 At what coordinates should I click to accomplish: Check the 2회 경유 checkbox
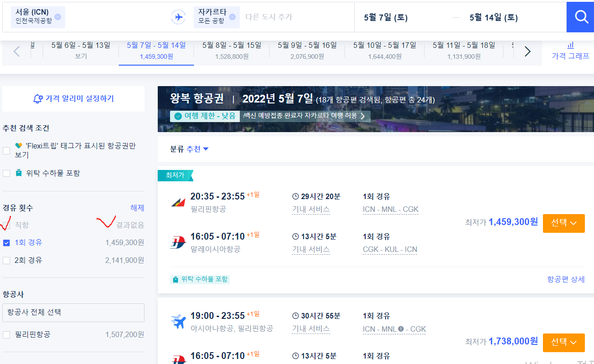[6, 261]
